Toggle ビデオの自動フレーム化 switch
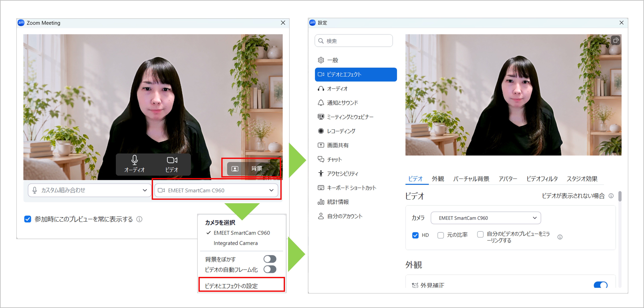The width and height of the screenshot is (644, 308). pos(270,269)
